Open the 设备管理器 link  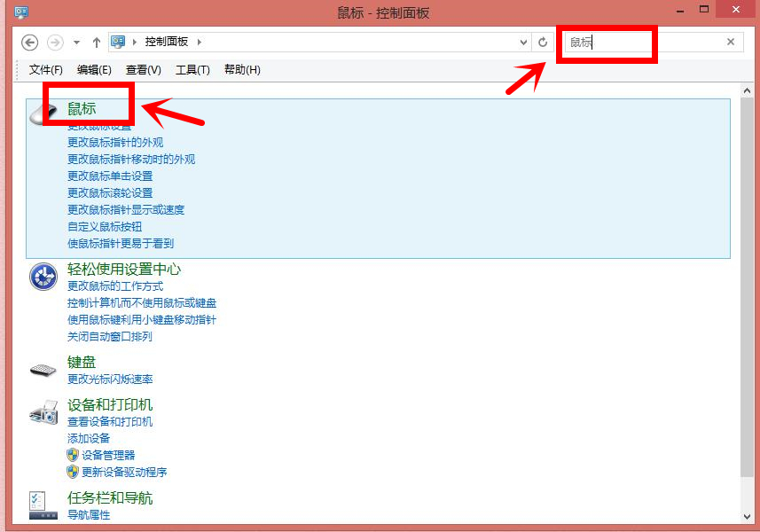tap(108, 455)
